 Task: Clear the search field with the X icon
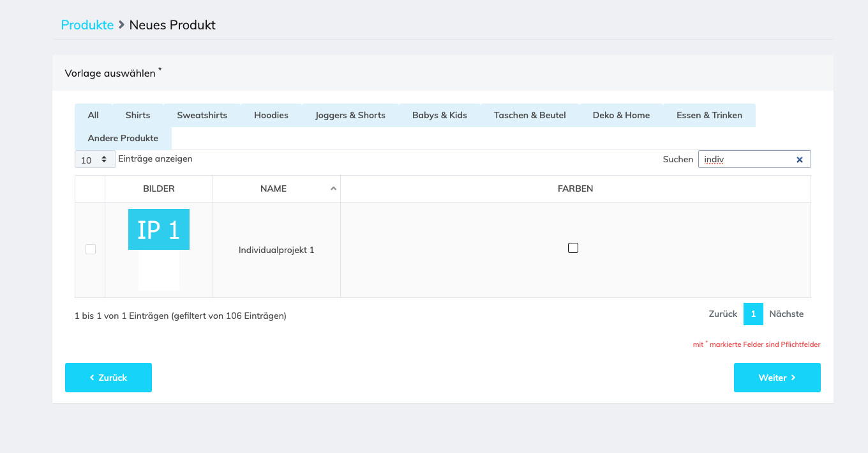point(799,160)
